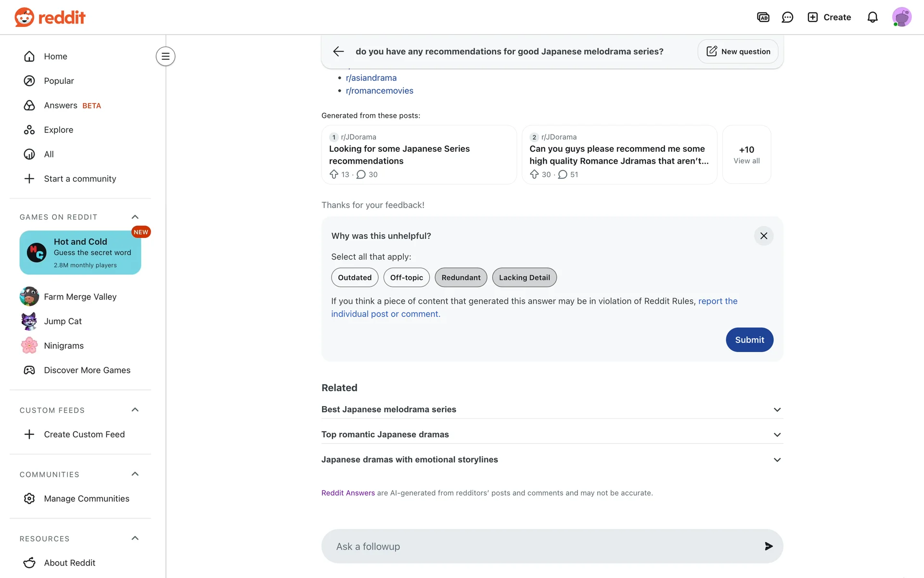Click the notifications bell icon
The image size is (924, 578).
click(873, 17)
